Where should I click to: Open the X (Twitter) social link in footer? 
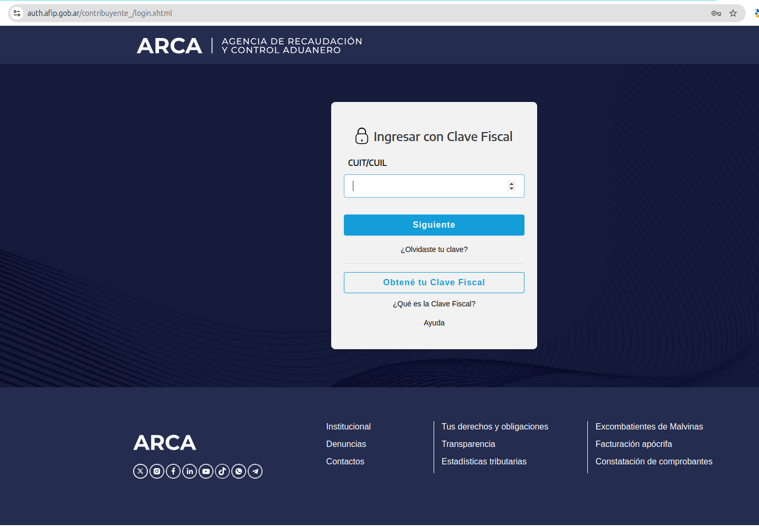[x=140, y=471]
